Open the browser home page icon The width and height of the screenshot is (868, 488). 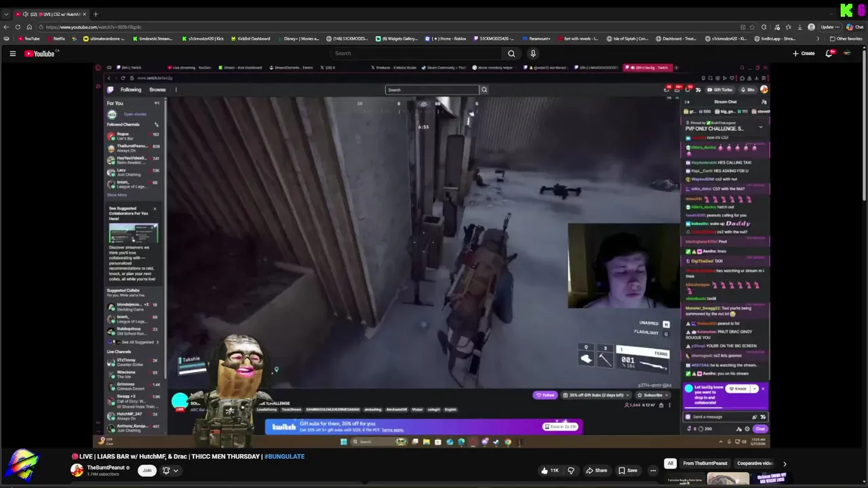click(x=29, y=27)
